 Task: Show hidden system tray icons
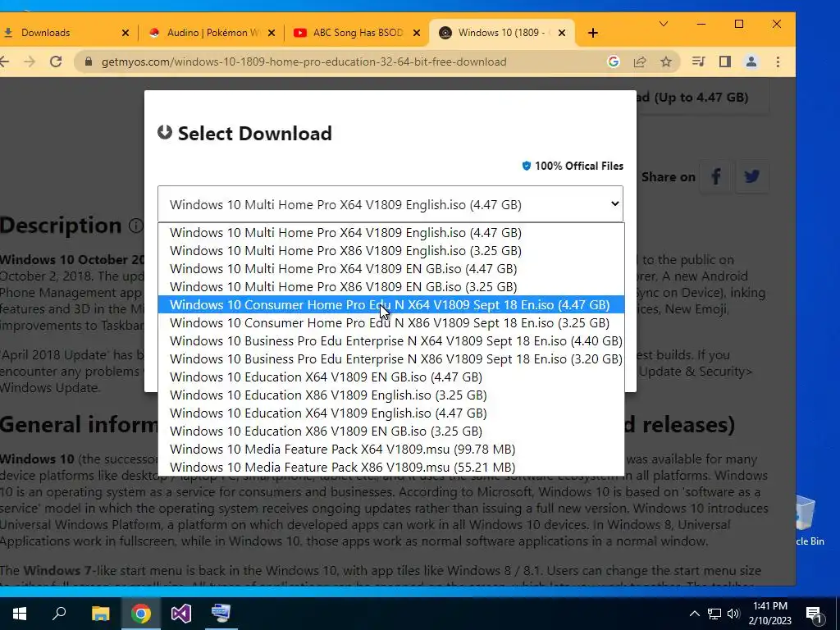[694, 614]
